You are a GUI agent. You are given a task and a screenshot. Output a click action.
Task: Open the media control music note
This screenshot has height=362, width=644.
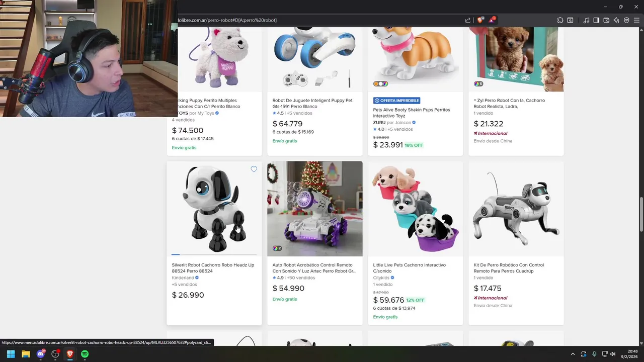(586, 20)
